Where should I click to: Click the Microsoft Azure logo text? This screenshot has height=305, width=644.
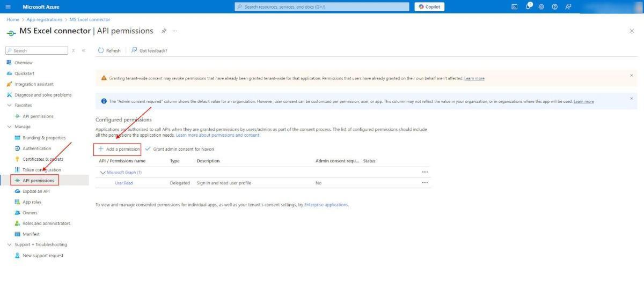[41, 7]
